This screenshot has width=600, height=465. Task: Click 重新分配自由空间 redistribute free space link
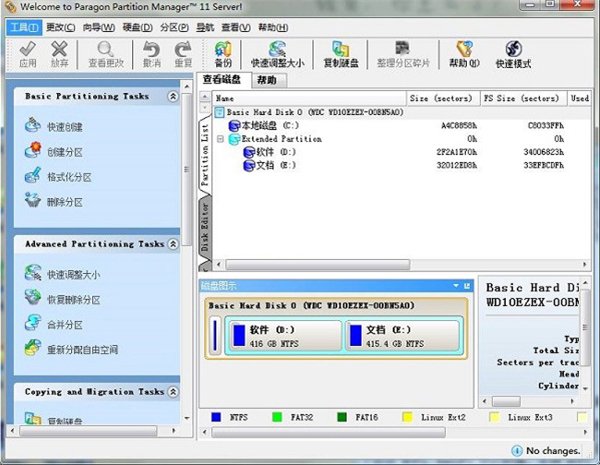point(80,350)
